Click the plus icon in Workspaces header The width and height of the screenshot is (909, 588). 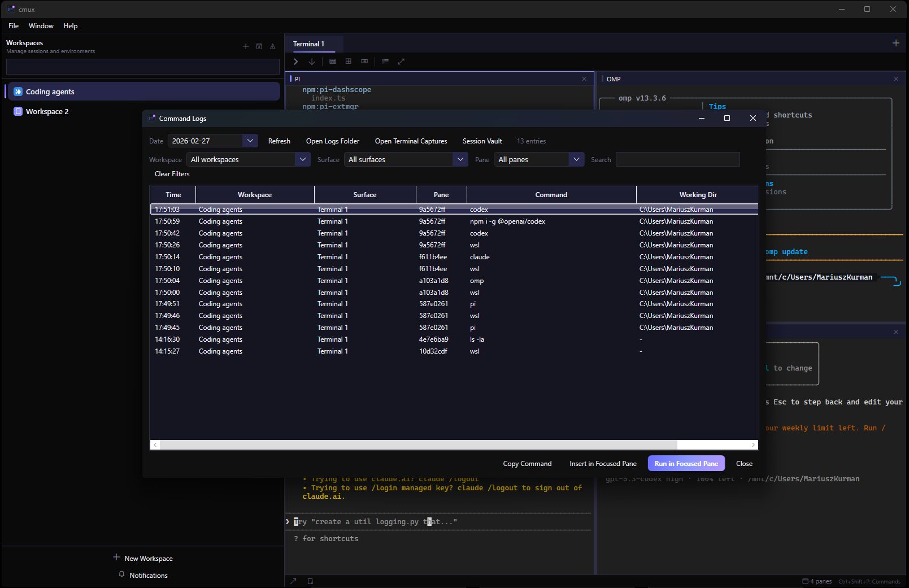point(246,46)
